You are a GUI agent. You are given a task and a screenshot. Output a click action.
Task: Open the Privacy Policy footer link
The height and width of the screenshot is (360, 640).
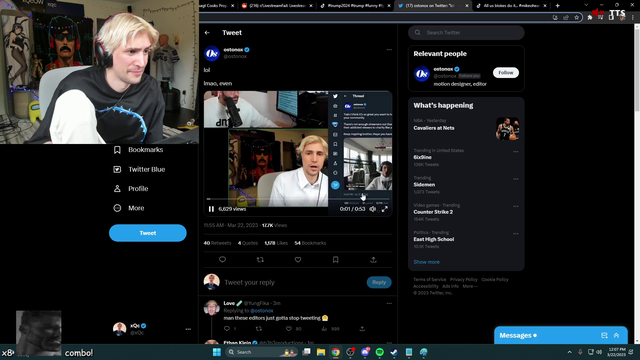point(463,280)
